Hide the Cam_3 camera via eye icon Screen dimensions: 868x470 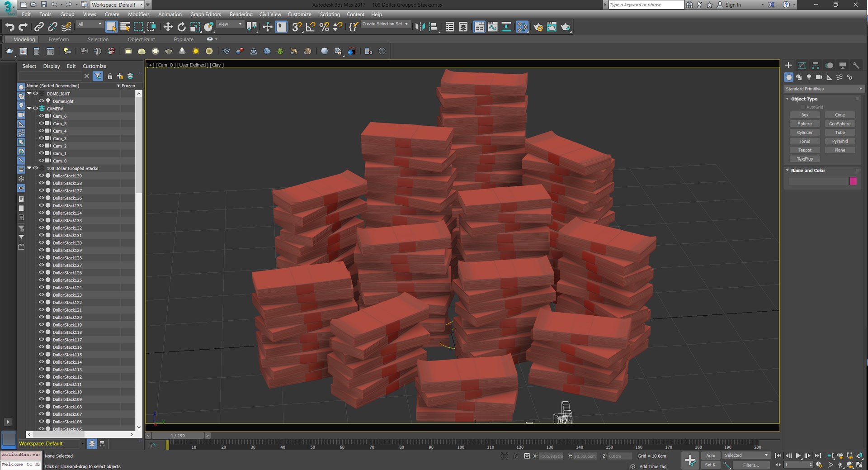click(x=41, y=138)
